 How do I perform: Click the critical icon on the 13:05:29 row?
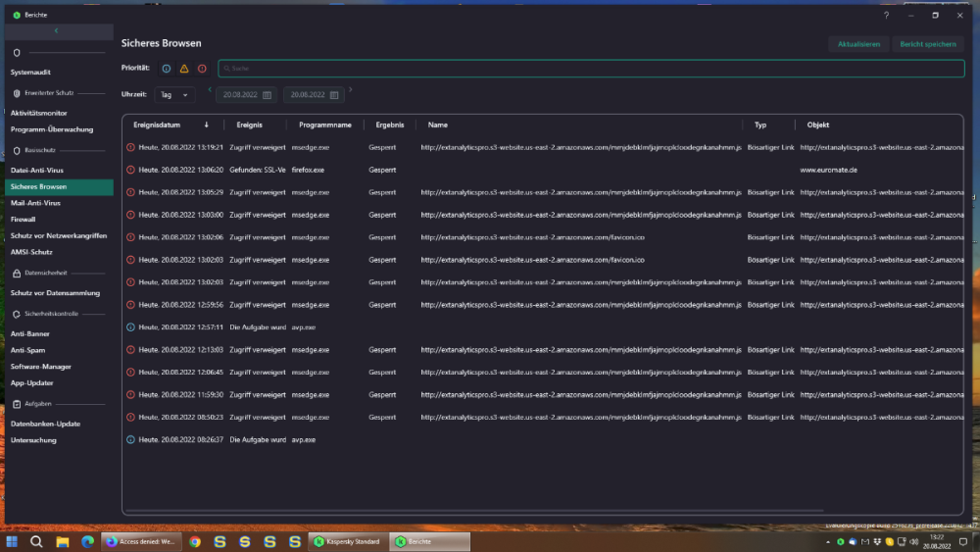pos(130,192)
